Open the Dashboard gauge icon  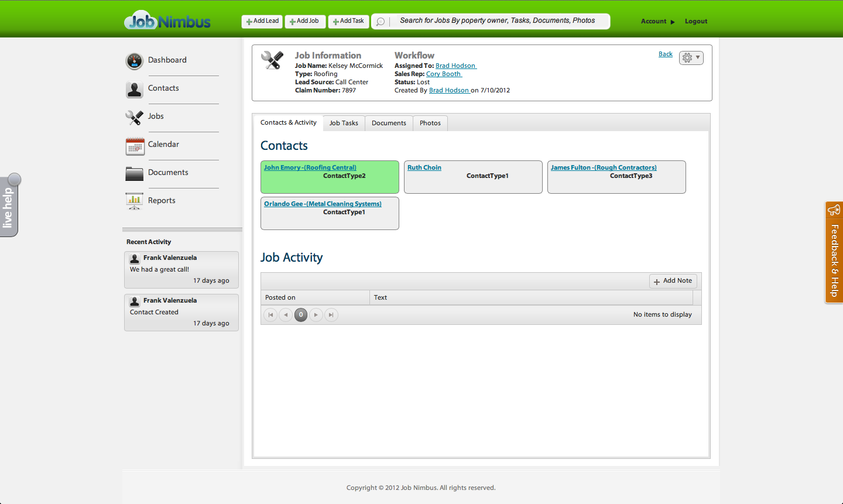[x=135, y=61]
